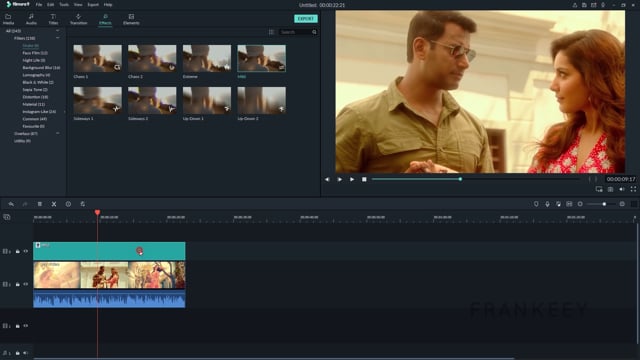640x360 pixels.
Task: Click the greyed-out redo arrow
Action: [25, 204]
